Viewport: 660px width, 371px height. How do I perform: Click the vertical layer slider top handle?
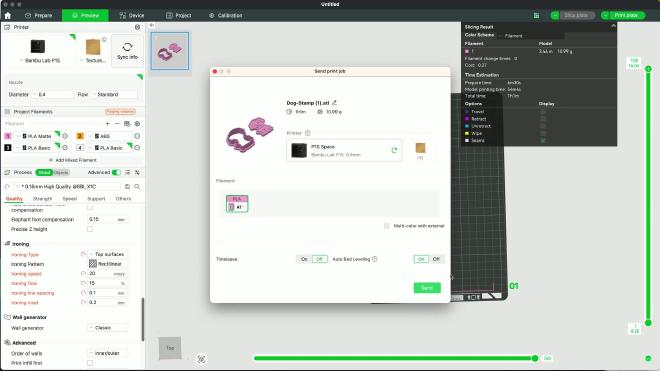coord(648,69)
